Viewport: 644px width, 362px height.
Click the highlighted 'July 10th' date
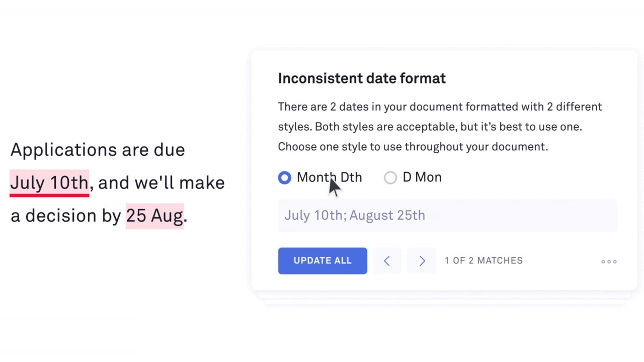click(49, 183)
